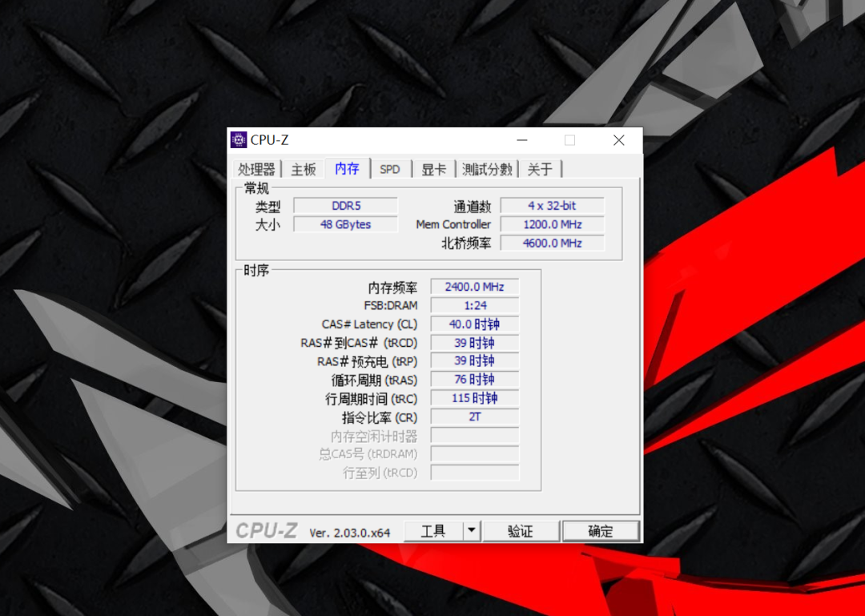Screen dimensions: 865x616
Task: Click the CAS# Latency (CL) label
Action: (369, 324)
